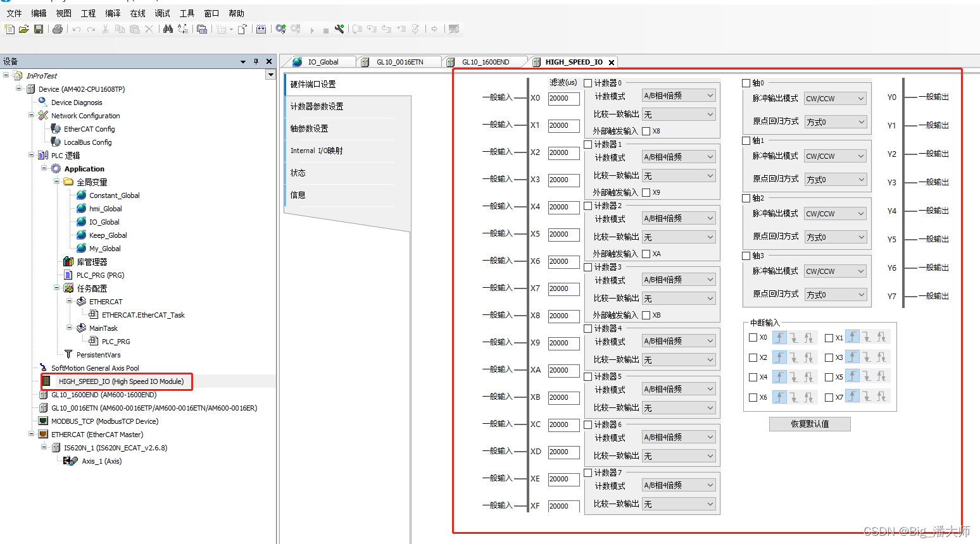Screen dimensions: 980x544
Task: Select rising edge icon for X7 interrupt
Action: click(853, 397)
